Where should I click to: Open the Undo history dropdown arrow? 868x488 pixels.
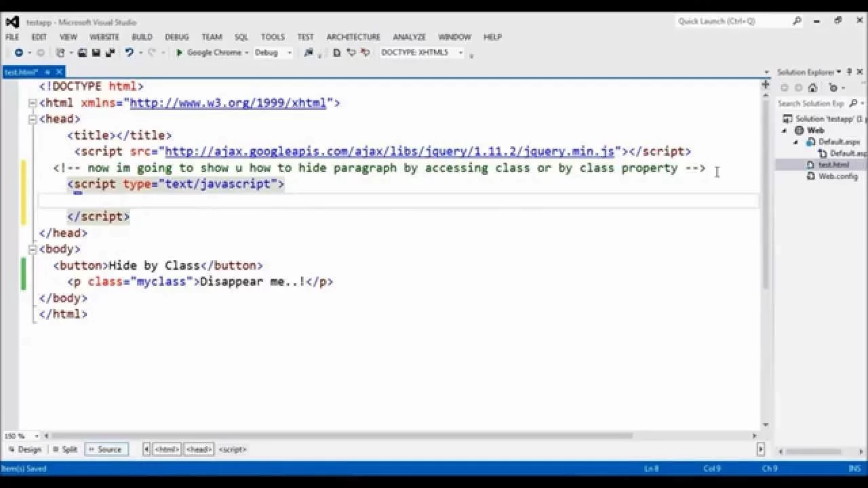point(140,52)
